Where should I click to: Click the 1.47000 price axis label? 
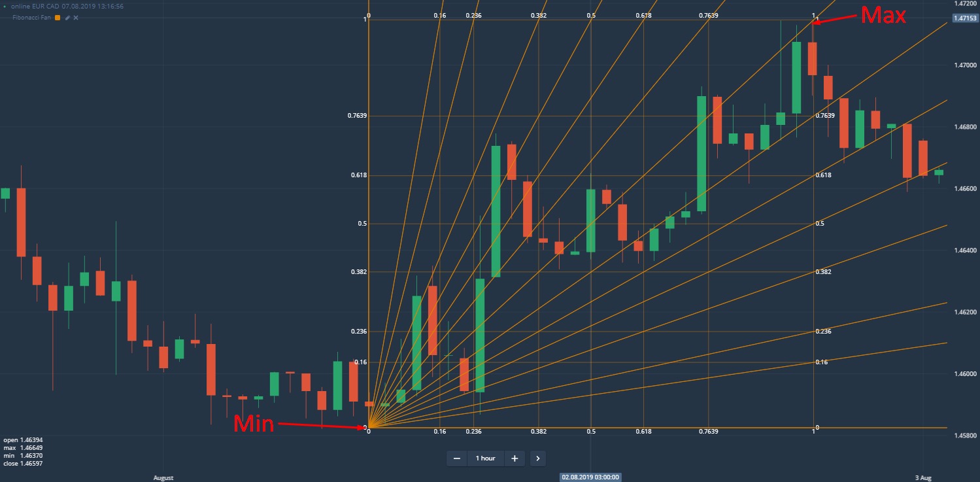pos(965,65)
